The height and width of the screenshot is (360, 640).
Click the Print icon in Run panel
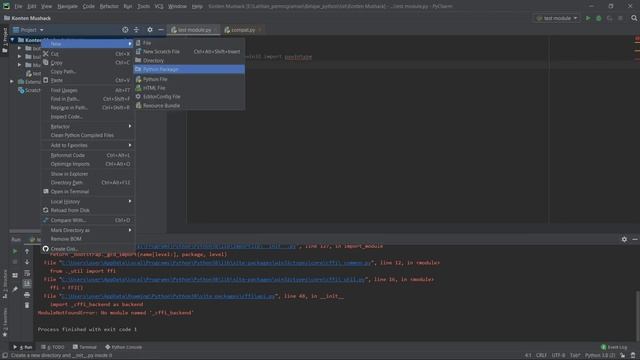27,294
